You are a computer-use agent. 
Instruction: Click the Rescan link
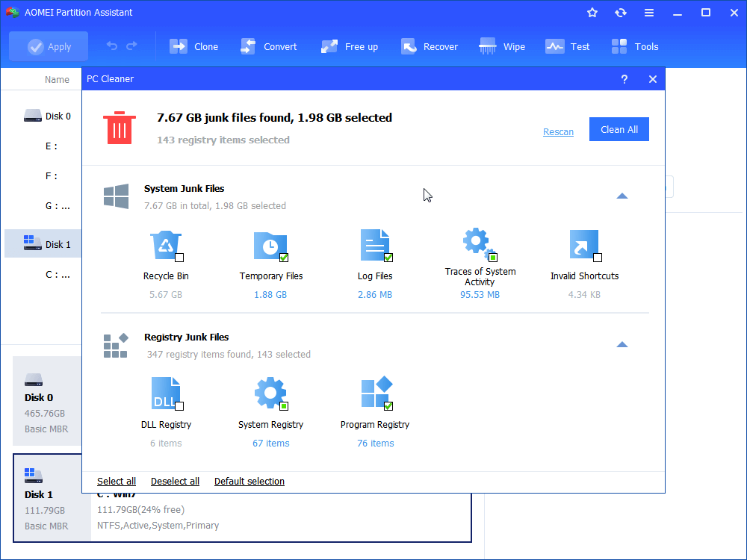pos(558,131)
